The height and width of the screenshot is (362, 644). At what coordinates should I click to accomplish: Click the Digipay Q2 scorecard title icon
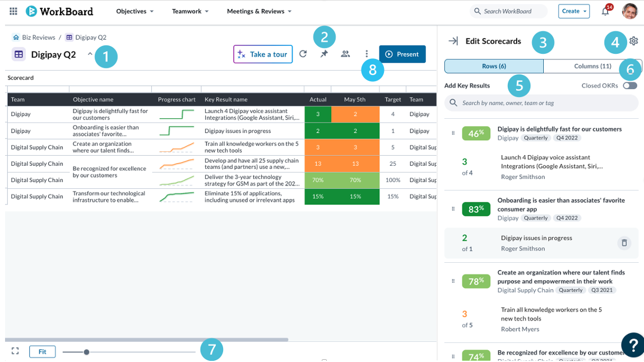coord(18,54)
